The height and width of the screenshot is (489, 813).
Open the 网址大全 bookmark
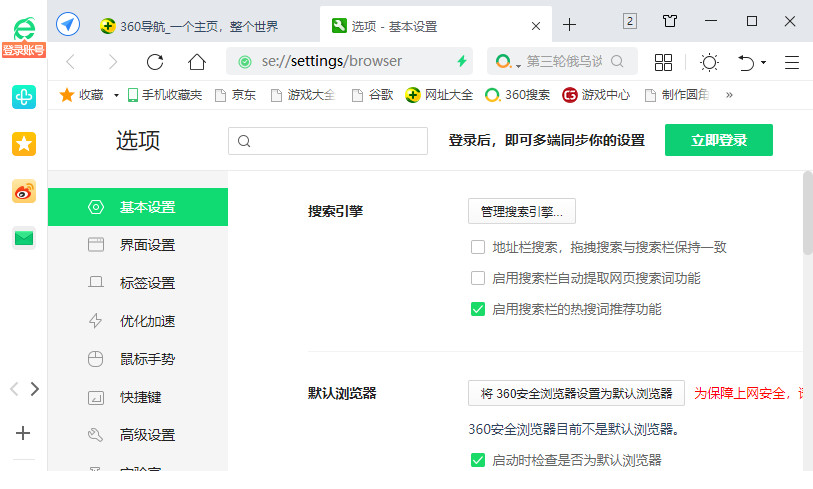click(439, 95)
